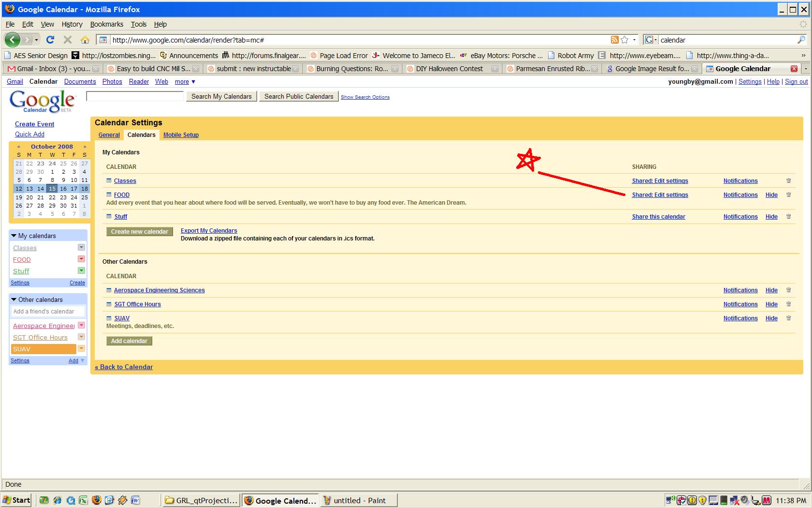The width and height of the screenshot is (812, 508).
Task: Open the Bookmarks menu
Action: point(106,24)
